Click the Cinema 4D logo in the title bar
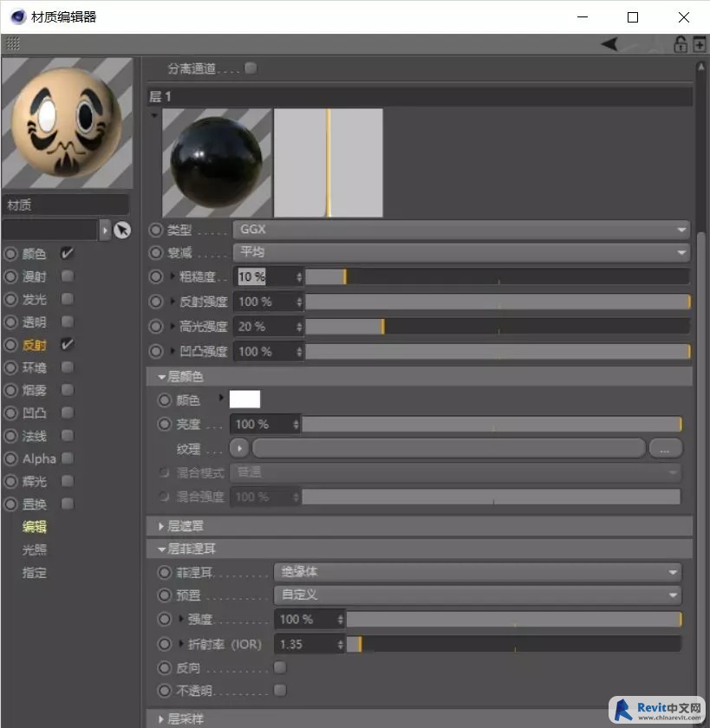The width and height of the screenshot is (710, 728). (18, 17)
